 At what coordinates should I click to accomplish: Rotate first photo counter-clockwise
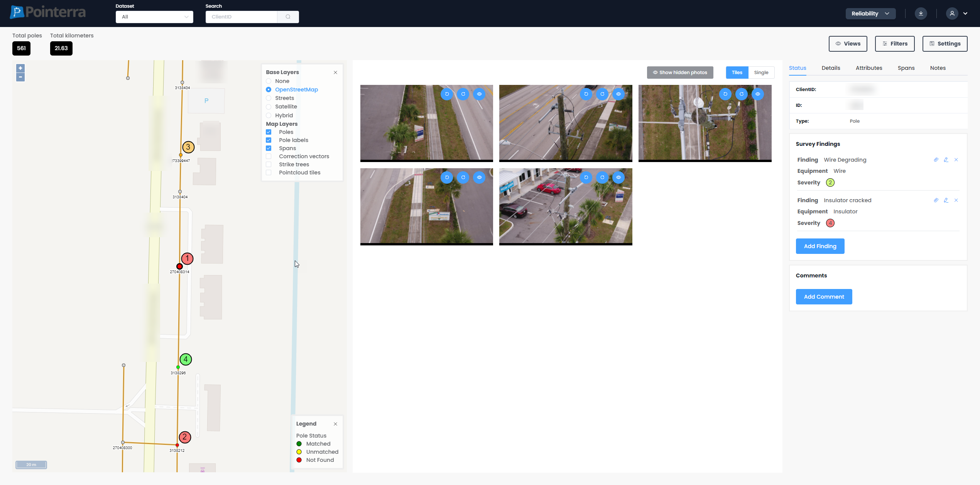point(447,94)
